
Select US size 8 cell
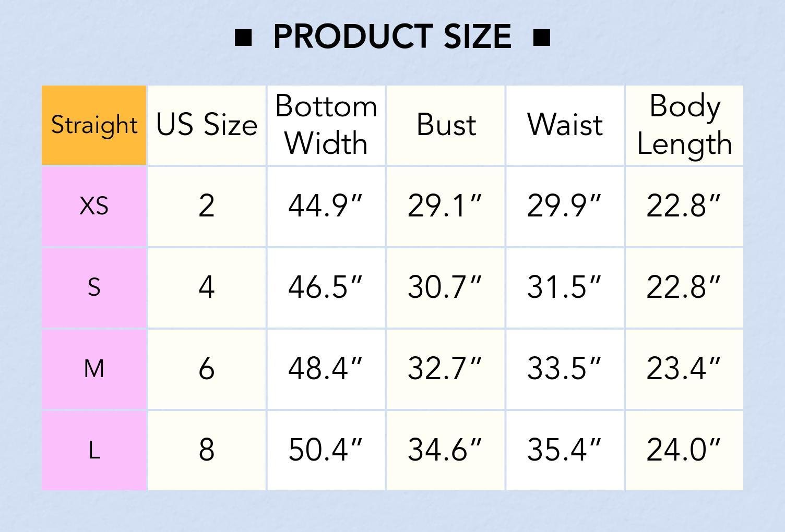tap(207, 450)
